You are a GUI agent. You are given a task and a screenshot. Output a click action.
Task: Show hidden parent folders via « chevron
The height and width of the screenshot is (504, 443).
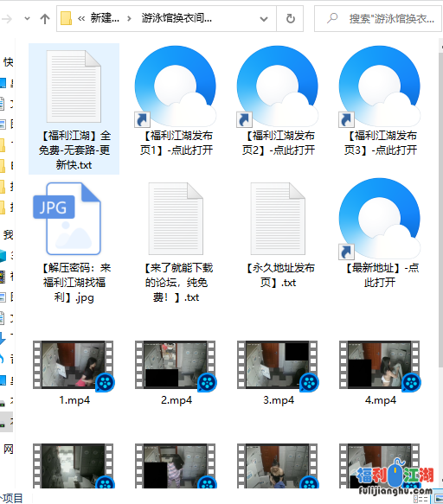pos(81,19)
